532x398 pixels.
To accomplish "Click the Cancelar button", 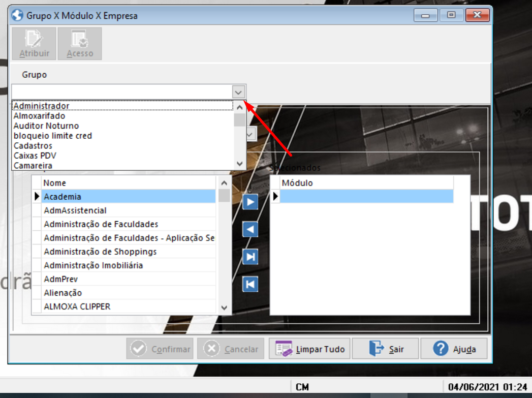I will pos(231,349).
